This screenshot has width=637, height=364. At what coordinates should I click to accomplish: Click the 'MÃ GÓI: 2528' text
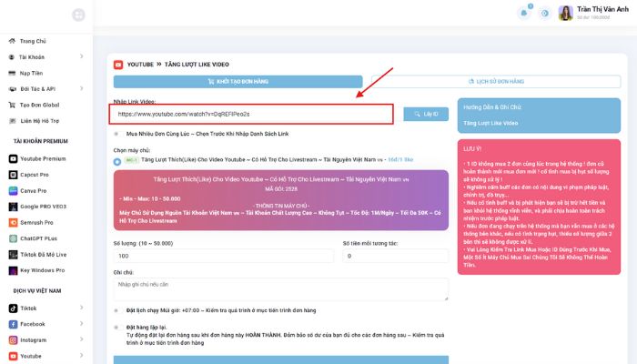pyautogui.click(x=281, y=189)
